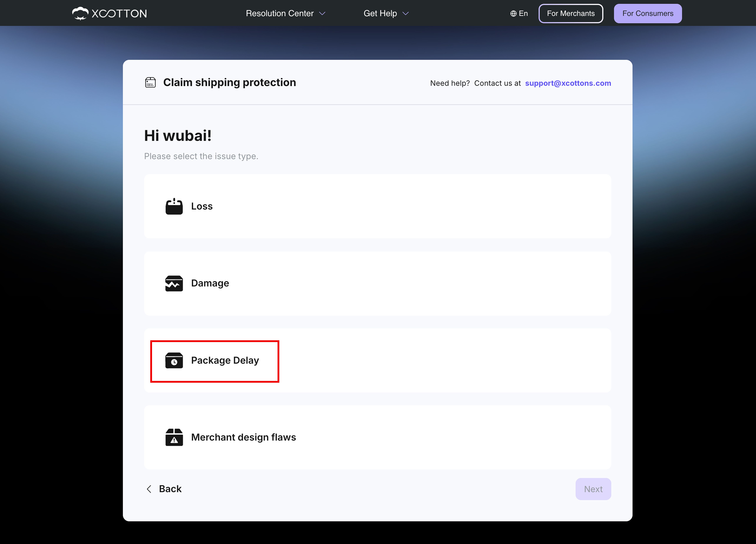Screen dimensions: 756x544
Task: Click the Merchant design flaws warning-box icon
Action: (x=174, y=437)
